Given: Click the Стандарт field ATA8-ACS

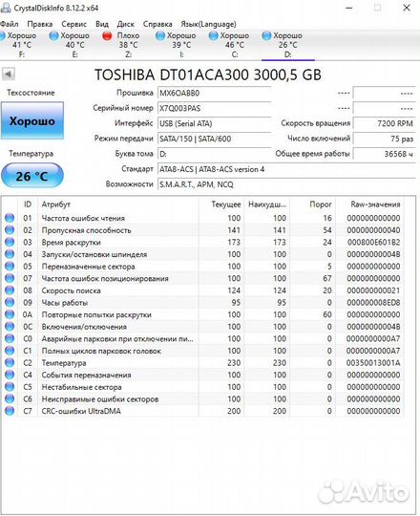Looking at the screenshot, I should (286, 169).
